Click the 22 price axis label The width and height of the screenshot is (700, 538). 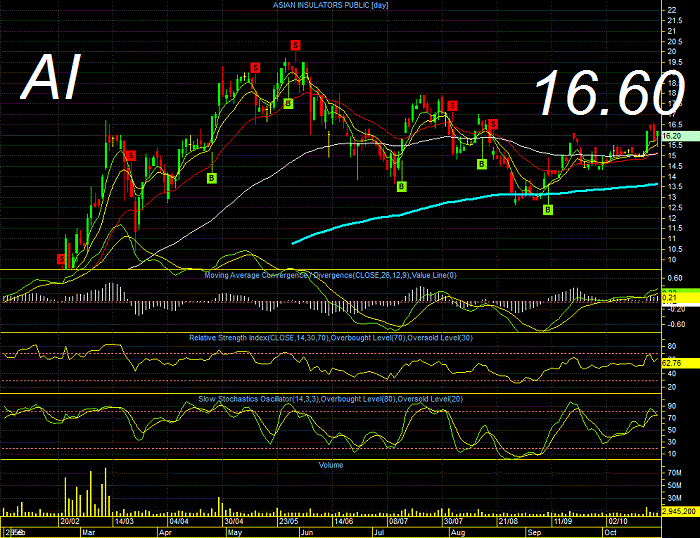(x=671, y=10)
